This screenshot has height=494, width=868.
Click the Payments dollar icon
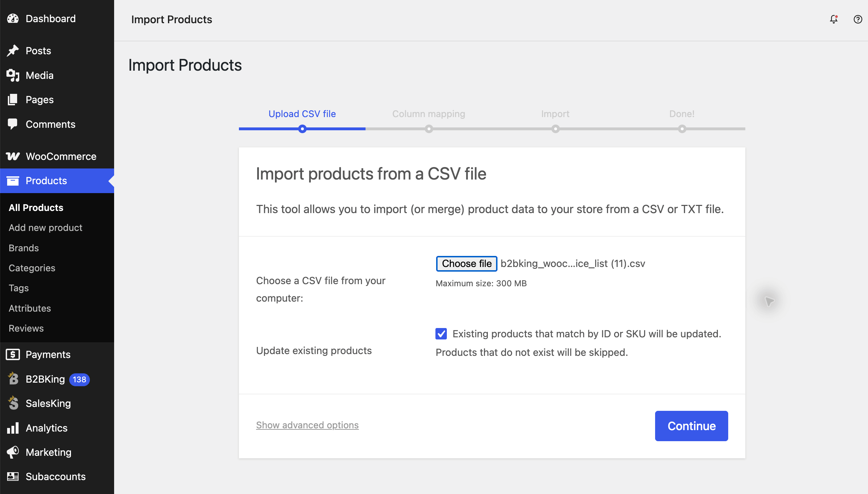coord(13,354)
